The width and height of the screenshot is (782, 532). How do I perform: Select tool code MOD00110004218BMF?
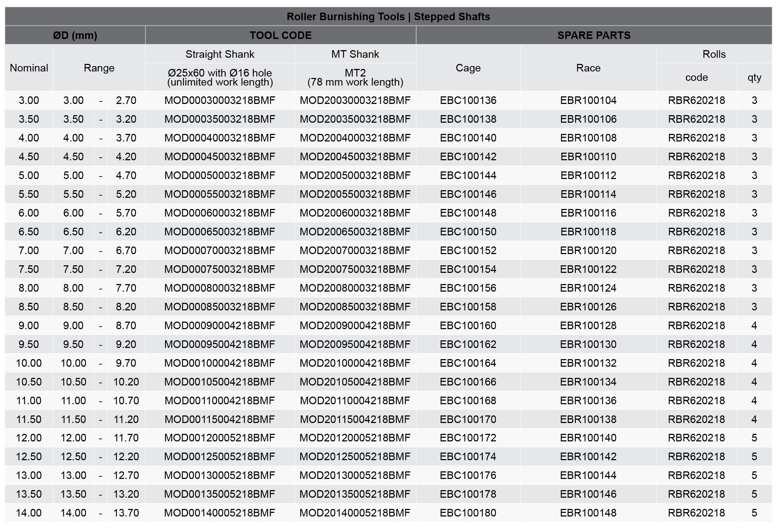(x=220, y=401)
